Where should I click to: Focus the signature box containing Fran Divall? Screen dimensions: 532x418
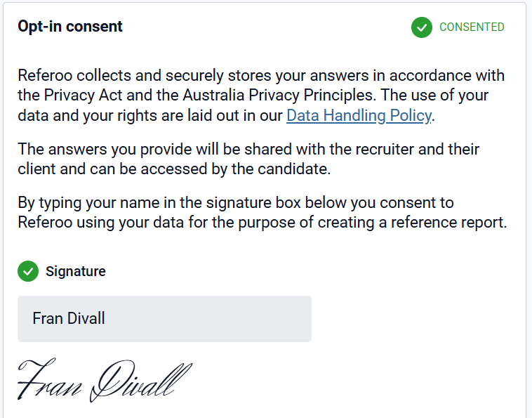click(x=164, y=319)
